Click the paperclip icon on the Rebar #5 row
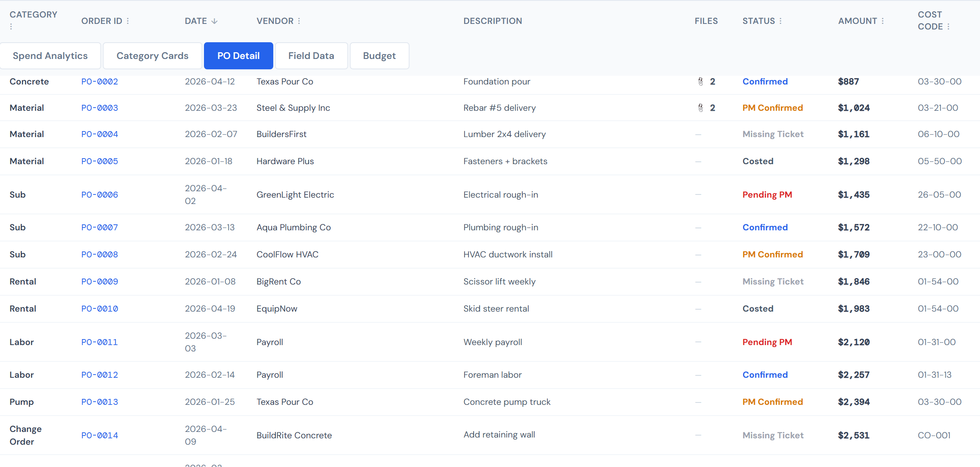Viewport: 980px width, 467px height. (700, 108)
